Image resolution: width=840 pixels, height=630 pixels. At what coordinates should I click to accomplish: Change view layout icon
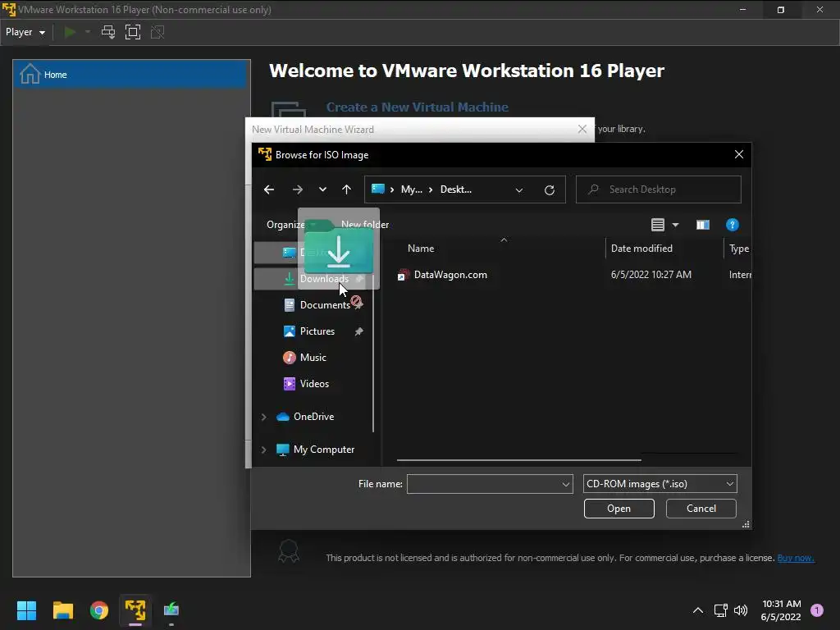tap(658, 225)
